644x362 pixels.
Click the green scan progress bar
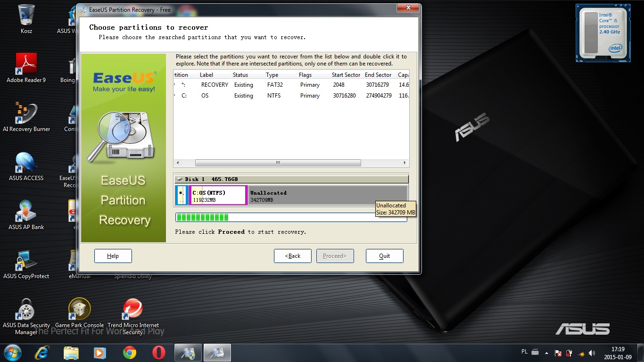[291, 217]
